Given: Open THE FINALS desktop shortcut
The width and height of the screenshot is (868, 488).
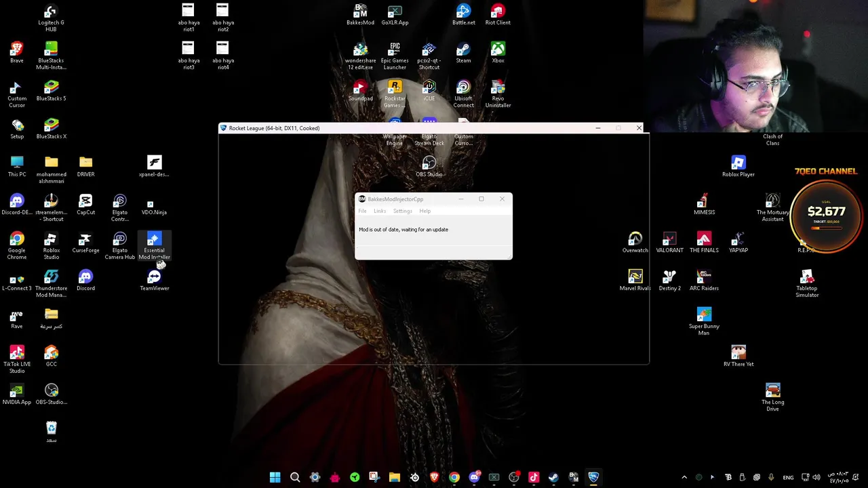Looking at the screenshot, I should [704, 243].
